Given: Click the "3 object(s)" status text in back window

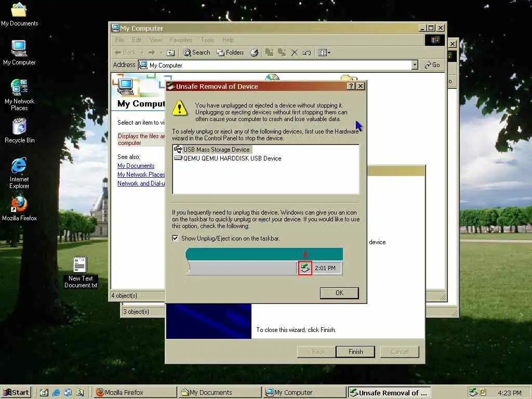Looking at the screenshot, I should [136, 312].
